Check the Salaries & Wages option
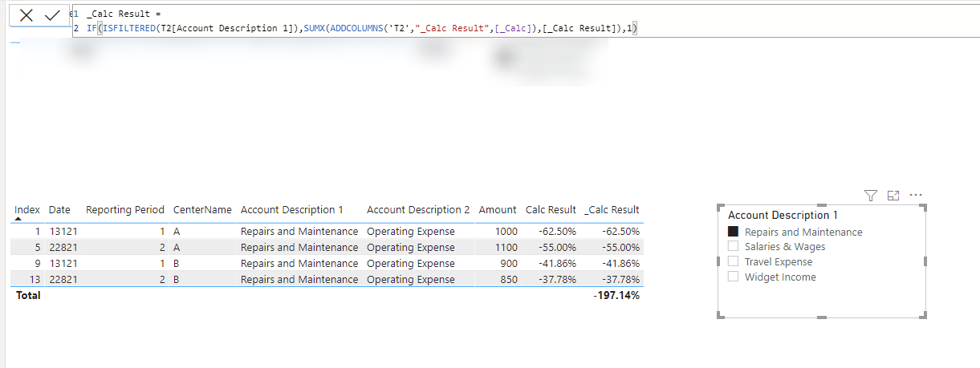The width and height of the screenshot is (980, 368). click(x=733, y=246)
